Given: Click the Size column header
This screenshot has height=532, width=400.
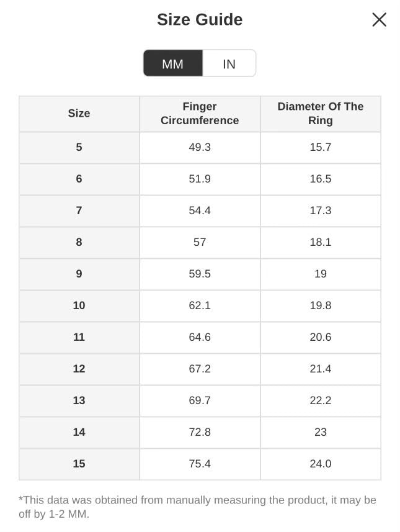Looking at the screenshot, I should tap(79, 114).
